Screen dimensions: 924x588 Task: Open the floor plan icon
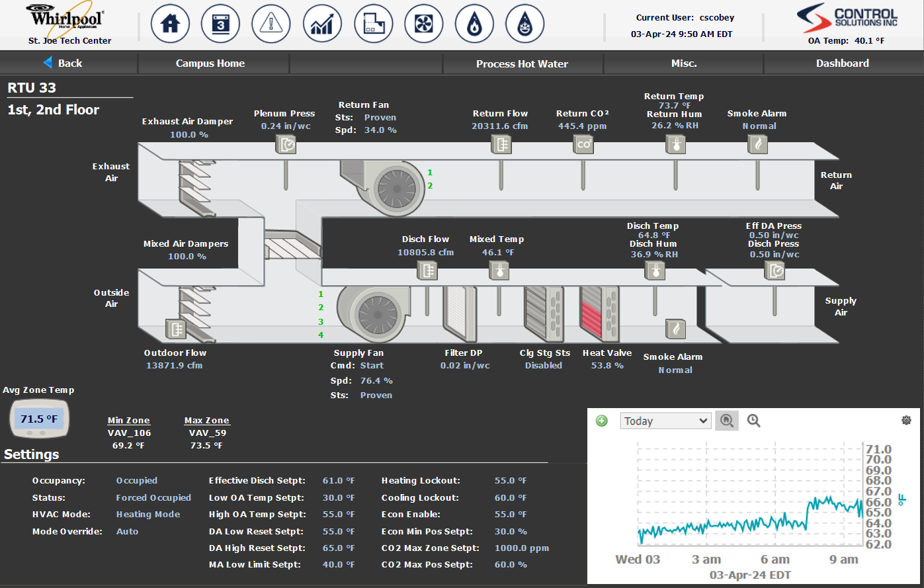(x=373, y=24)
